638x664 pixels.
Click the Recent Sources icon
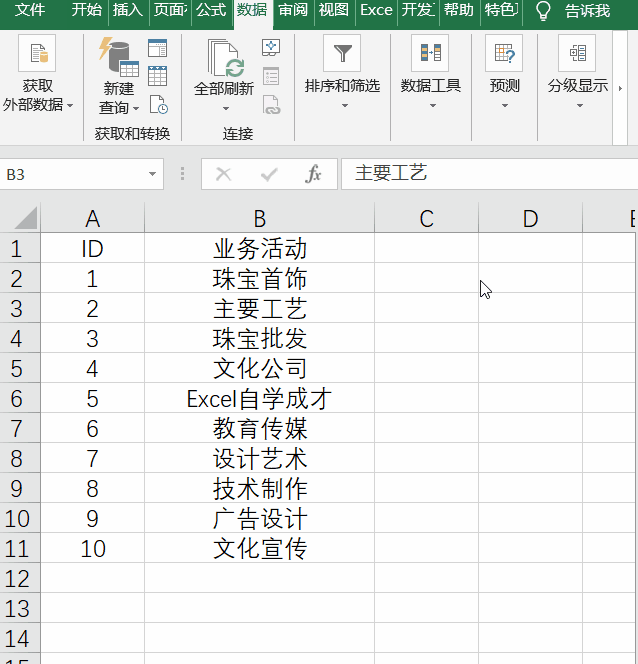click(158, 105)
